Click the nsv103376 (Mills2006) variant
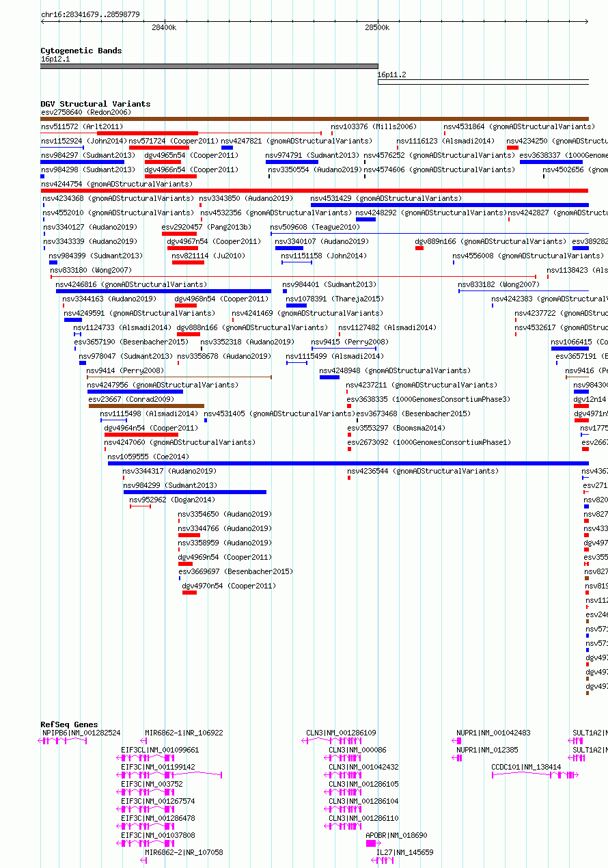Image resolution: width=608 pixels, height=868 pixels. point(374,126)
